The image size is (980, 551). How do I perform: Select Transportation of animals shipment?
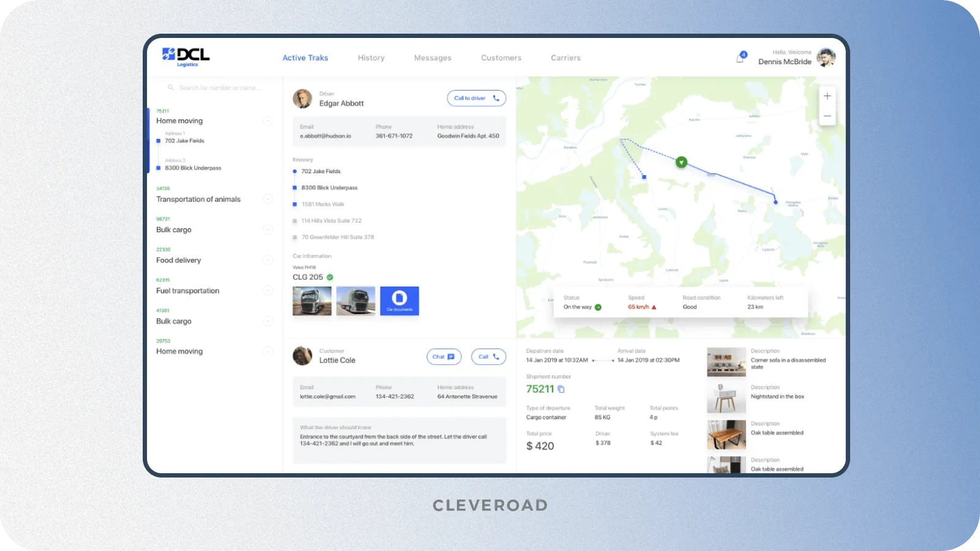(x=198, y=199)
